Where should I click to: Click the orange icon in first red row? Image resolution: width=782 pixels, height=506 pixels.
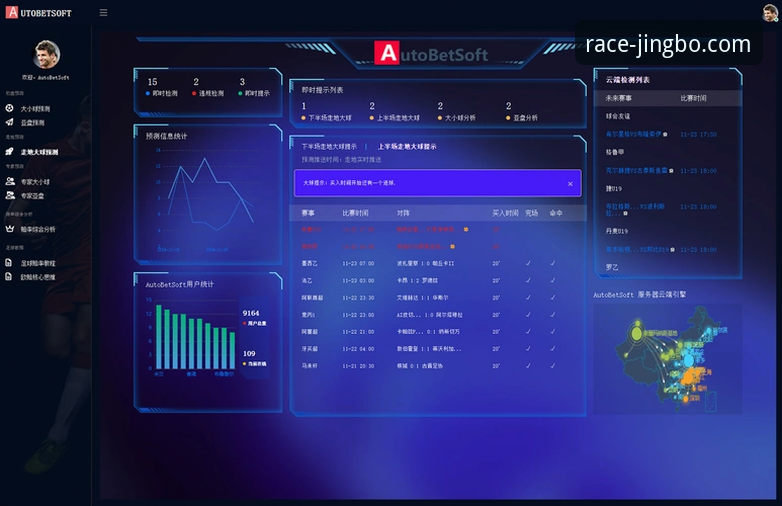[x=466, y=229]
